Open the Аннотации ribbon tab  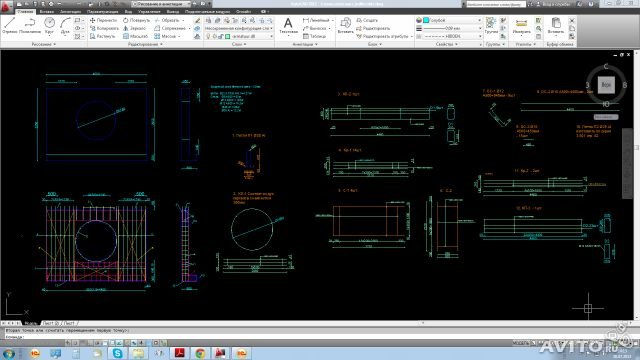pyautogui.click(x=70, y=12)
